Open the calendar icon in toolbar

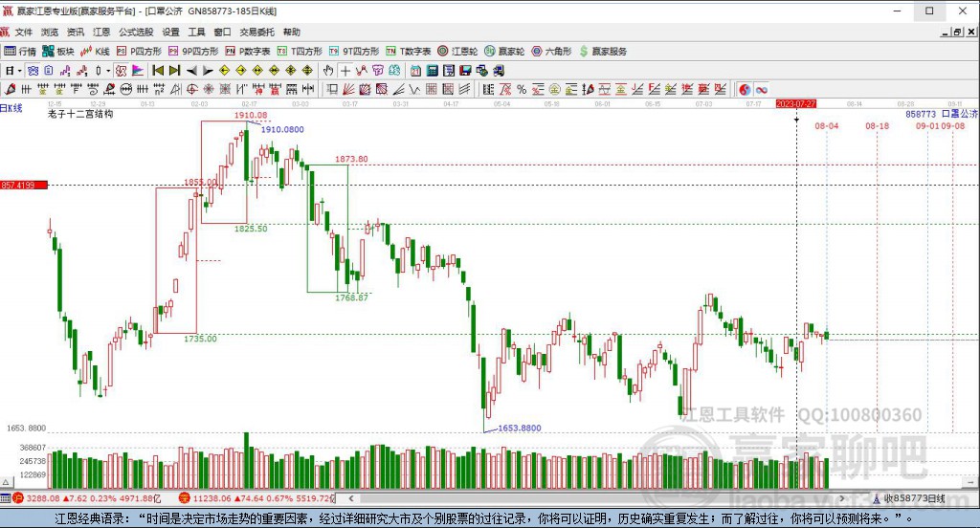415,71
